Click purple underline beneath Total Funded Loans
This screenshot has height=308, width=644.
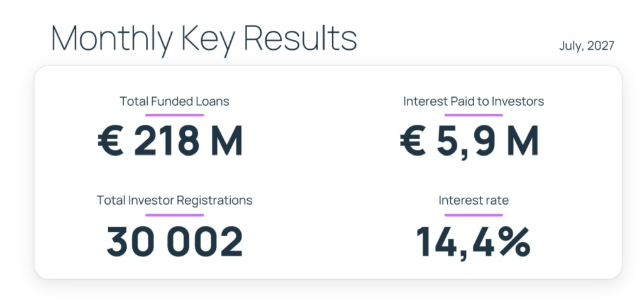[175, 115]
